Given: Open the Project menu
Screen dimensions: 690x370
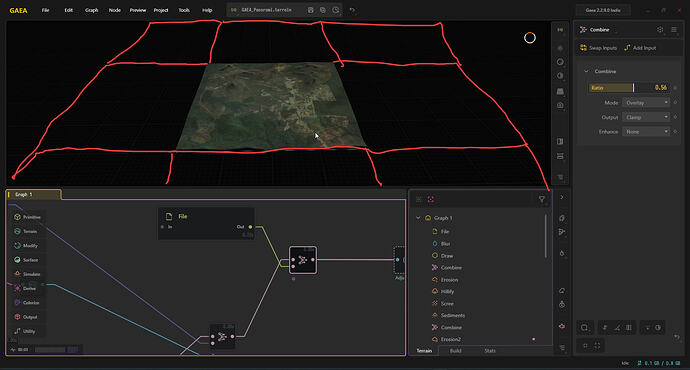Looking at the screenshot, I should pyautogui.click(x=161, y=10).
